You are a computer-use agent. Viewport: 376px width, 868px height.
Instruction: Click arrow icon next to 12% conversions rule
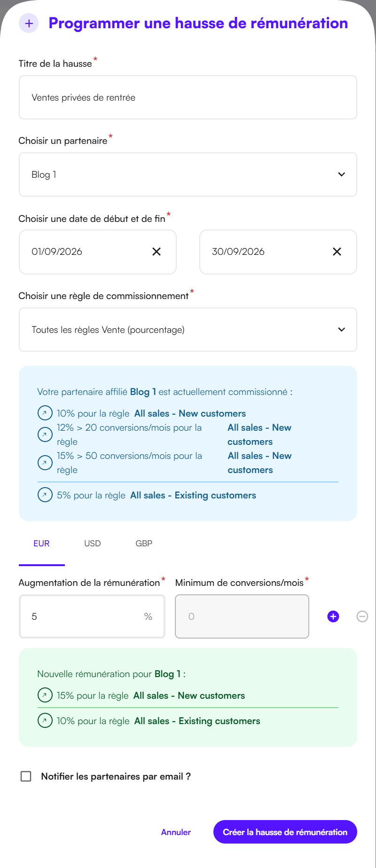click(45, 434)
